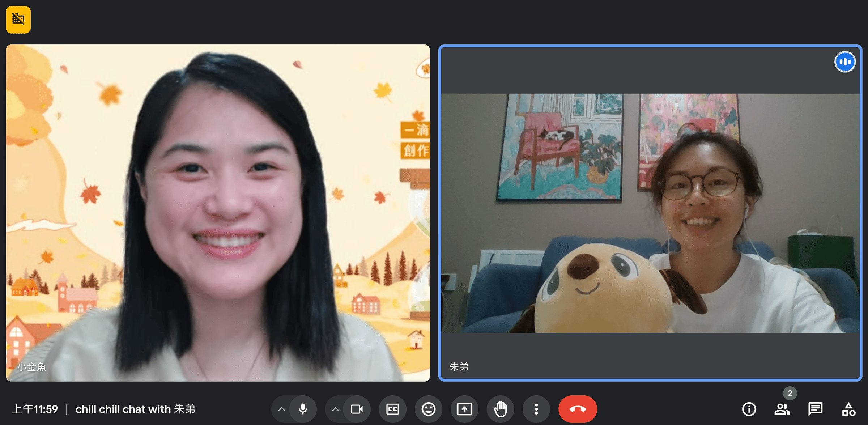
Task: Expand video settings chevron beside camera
Action: click(x=335, y=409)
